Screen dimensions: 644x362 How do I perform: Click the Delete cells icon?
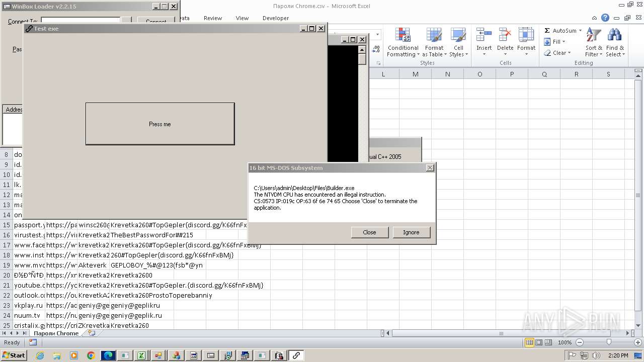coord(505,35)
